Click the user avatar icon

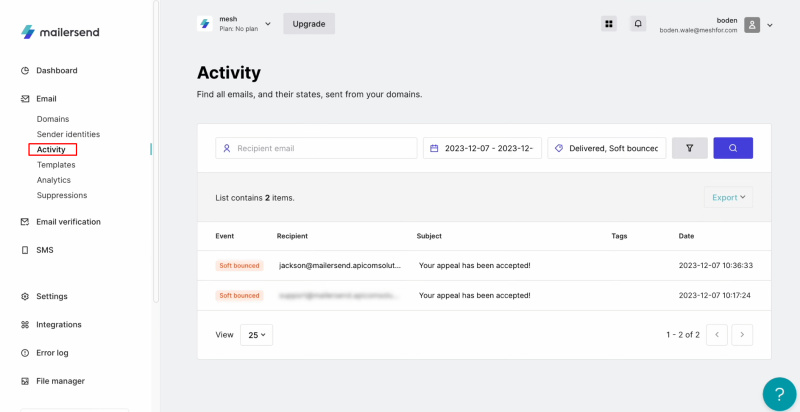[752, 25]
